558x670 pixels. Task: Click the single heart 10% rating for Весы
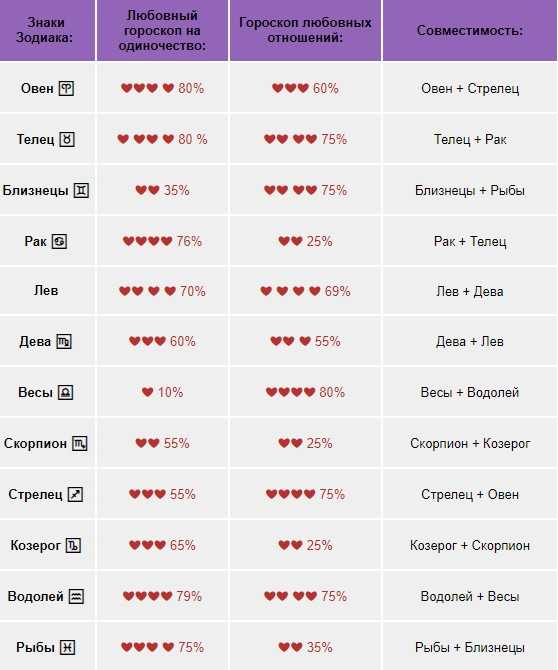(x=162, y=392)
